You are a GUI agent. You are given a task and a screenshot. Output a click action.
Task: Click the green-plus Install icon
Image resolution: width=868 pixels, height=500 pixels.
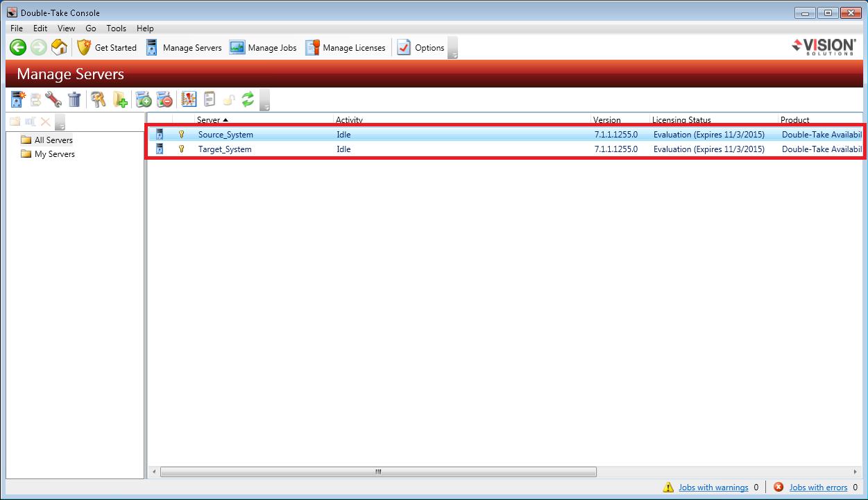coord(144,100)
